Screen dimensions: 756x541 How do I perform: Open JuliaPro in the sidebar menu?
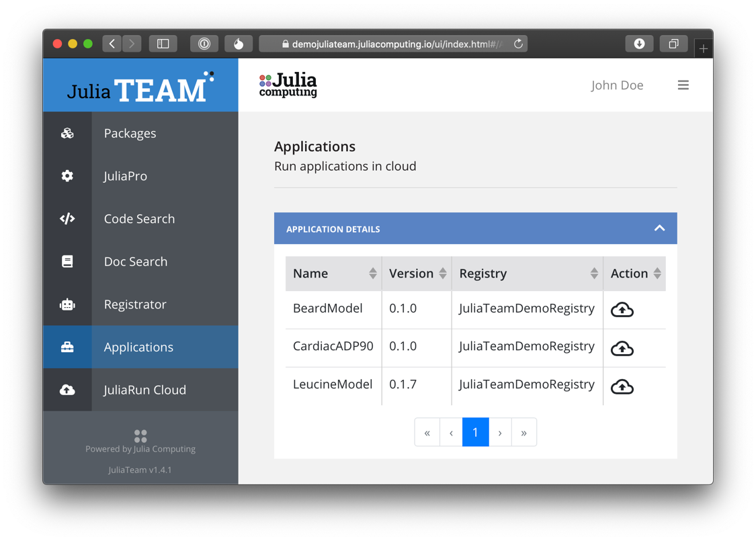140,176
